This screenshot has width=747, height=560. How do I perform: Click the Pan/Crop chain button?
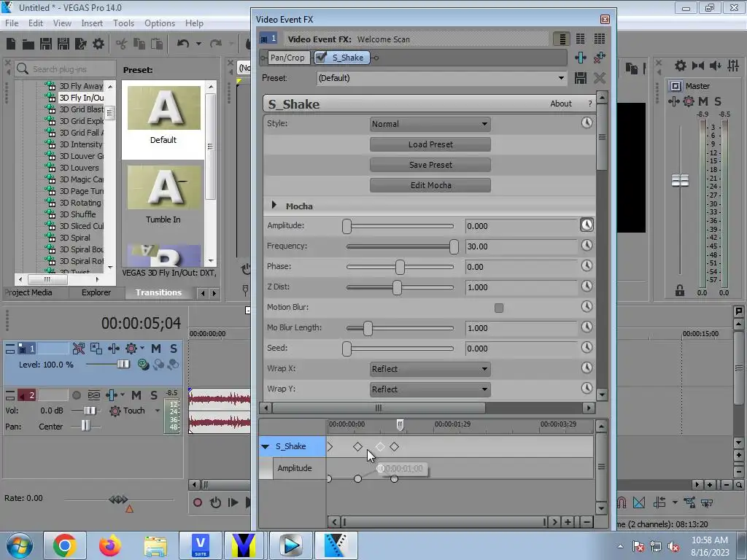287,58
